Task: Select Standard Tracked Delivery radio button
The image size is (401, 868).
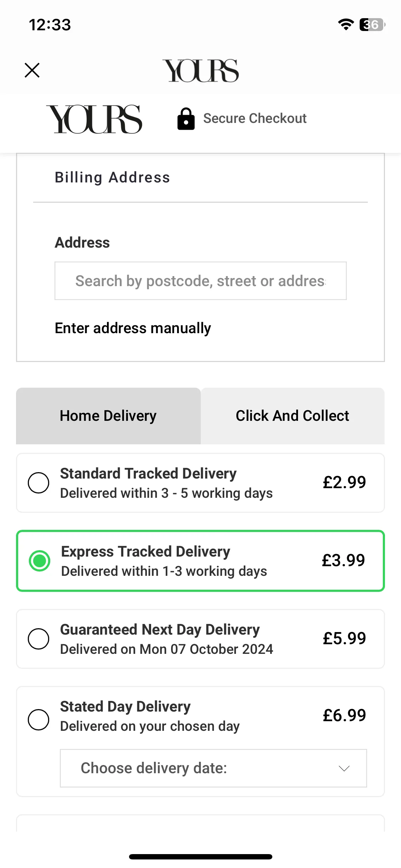Action: click(38, 483)
